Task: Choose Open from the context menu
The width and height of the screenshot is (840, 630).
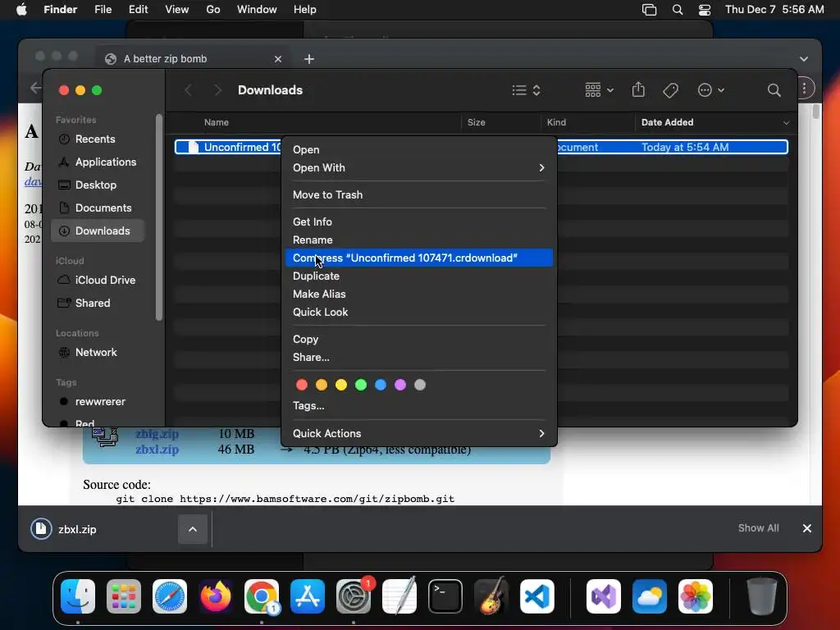Action: click(x=418, y=149)
